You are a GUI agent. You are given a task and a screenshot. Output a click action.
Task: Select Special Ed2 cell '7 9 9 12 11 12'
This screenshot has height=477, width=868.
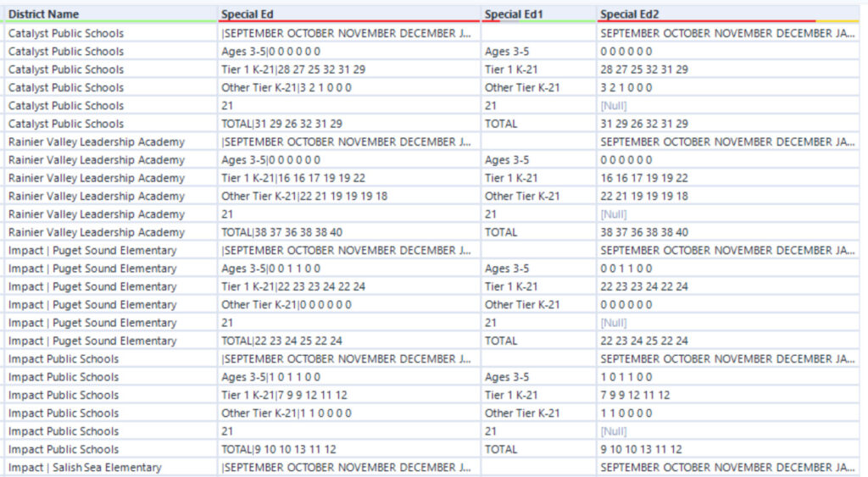(728, 395)
